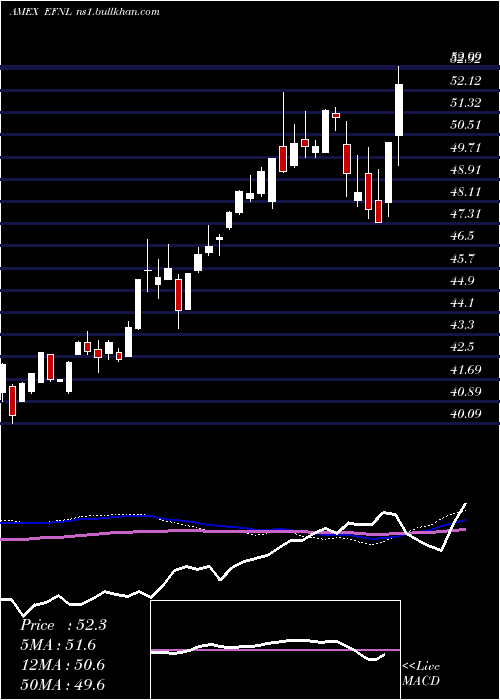
Task: Click the 'AMEX EFNL ns1.bullkhan.com' header text
Action: tap(84, 12)
